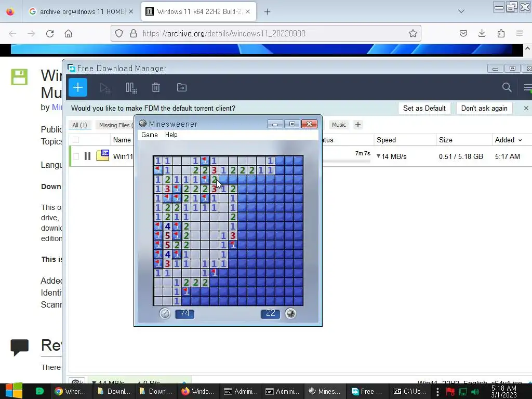This screenshot has width=532, height=399.
Task: Close the Windows 11 x64 22H2 tab
Action: pos(248,11)
